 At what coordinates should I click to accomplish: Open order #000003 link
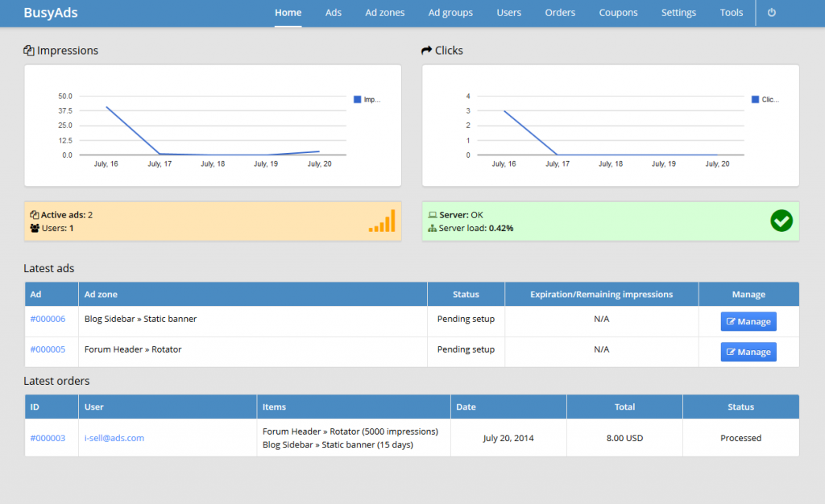point(48,438)
